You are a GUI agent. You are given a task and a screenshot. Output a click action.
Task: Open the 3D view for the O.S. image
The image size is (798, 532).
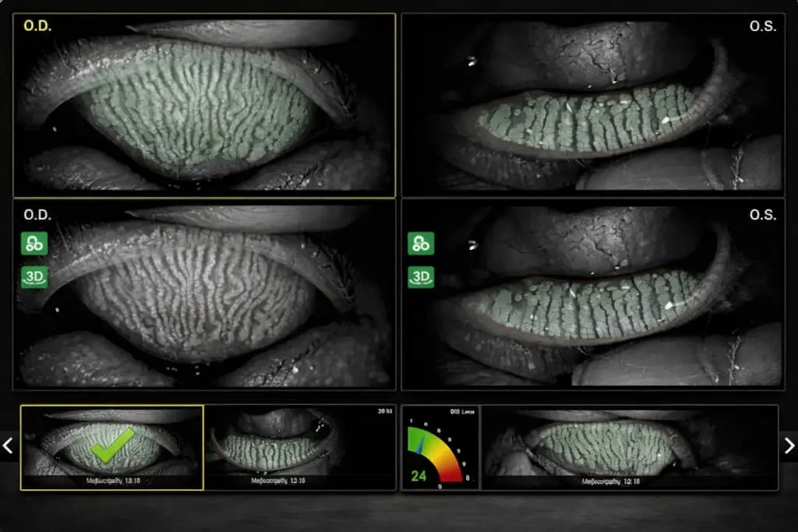pyautogui.click(x=421, y=277)
